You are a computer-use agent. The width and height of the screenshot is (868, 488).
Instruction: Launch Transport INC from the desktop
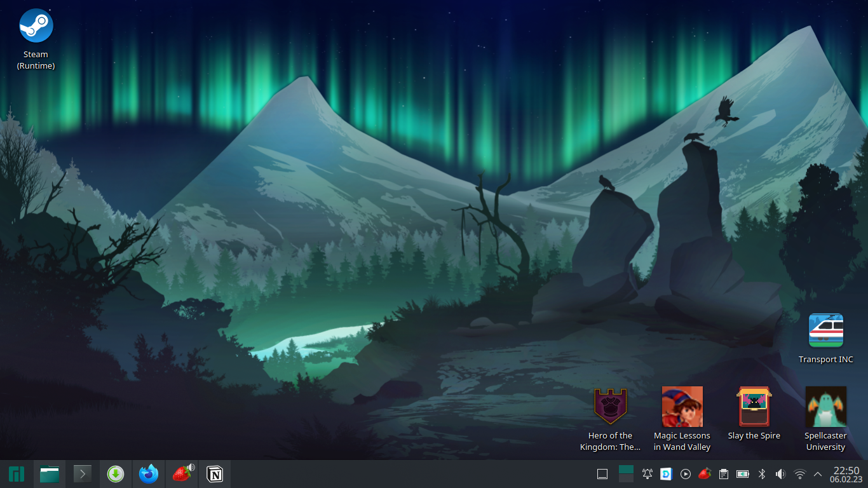pos(825,339)
